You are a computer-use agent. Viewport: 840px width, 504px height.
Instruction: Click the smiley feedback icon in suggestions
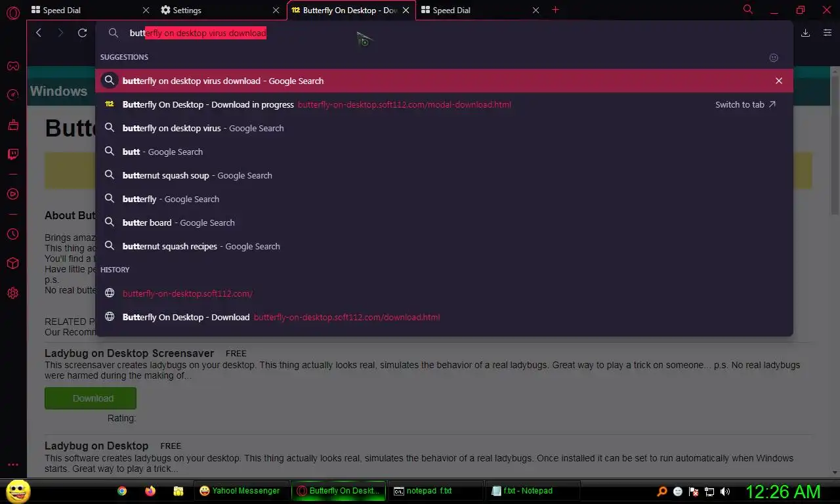[774, 58]
